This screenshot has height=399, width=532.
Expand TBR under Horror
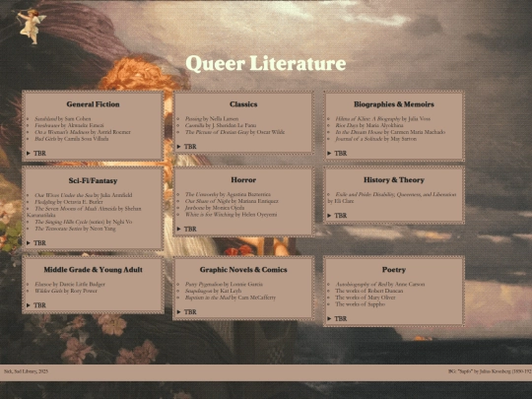pyautogui.click(x=187, y=229)
